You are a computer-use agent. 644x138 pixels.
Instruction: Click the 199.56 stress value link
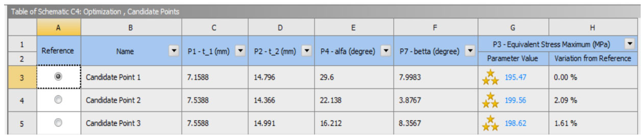click(515, 100)
